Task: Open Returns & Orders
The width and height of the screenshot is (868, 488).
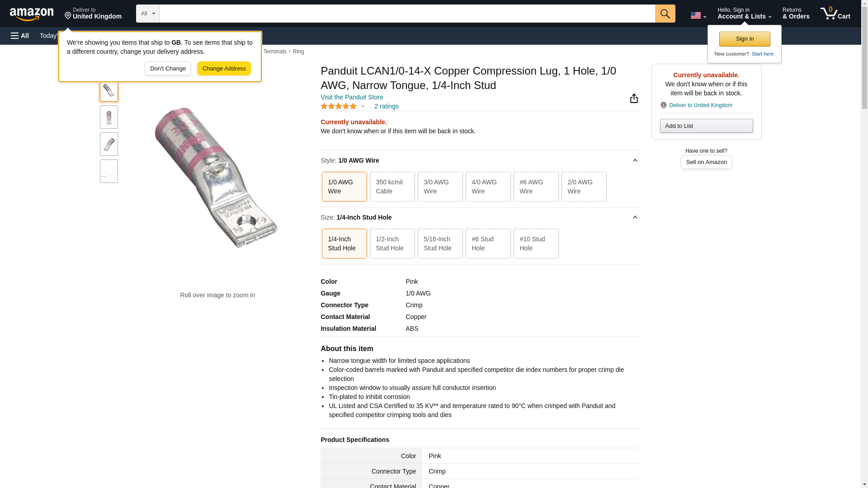Action: click(796, 14)
